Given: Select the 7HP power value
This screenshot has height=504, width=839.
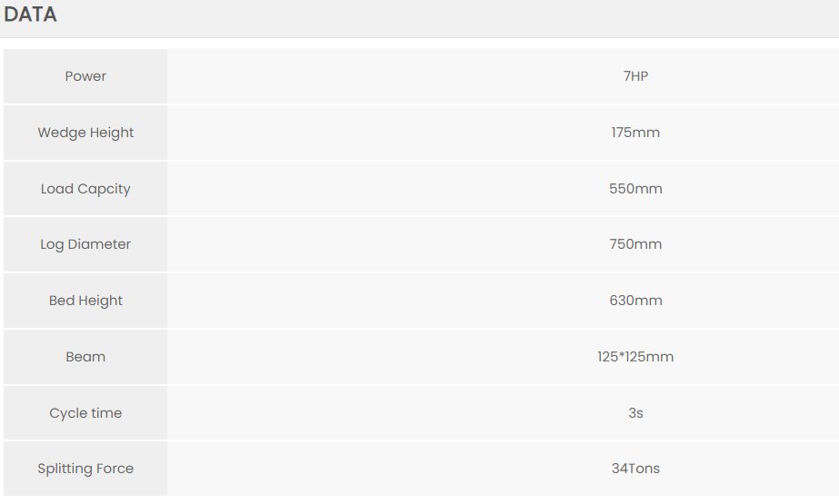Looking at the screenshot, I should [635, 76].
